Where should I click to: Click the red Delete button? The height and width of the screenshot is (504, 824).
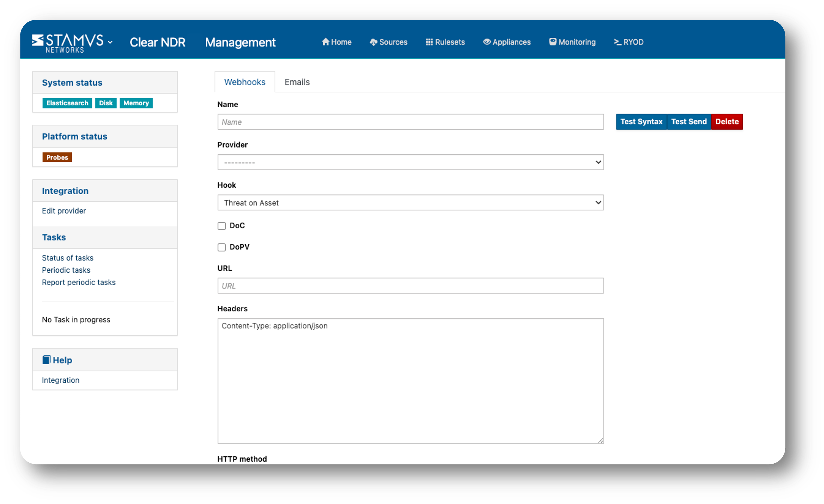[727, 122]
